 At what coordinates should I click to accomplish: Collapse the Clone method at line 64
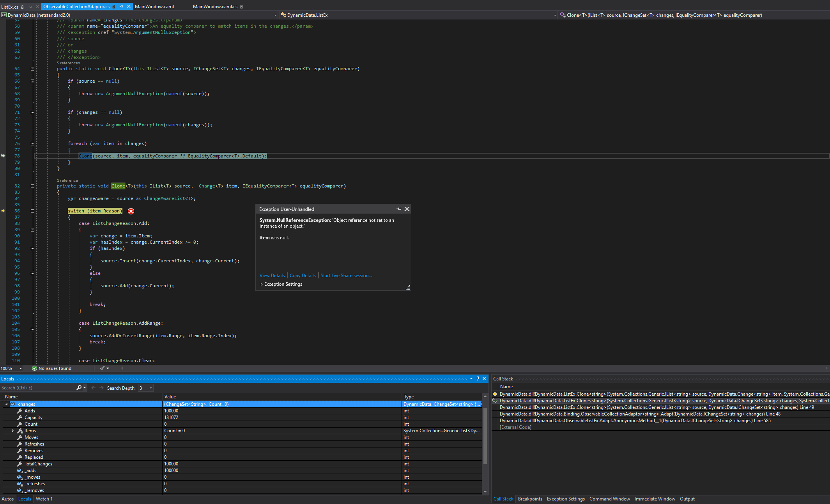(32, 69)
